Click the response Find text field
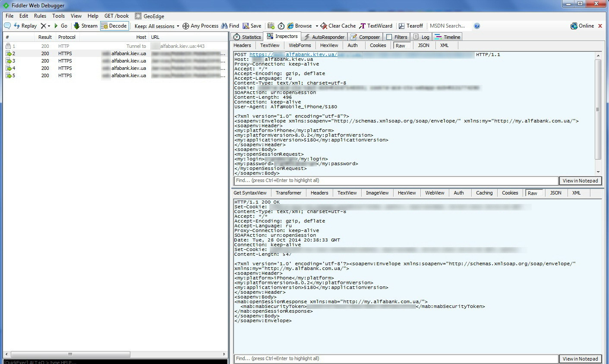Image resolution: width=609 pixels, height=364 pixels. [396, 359]
